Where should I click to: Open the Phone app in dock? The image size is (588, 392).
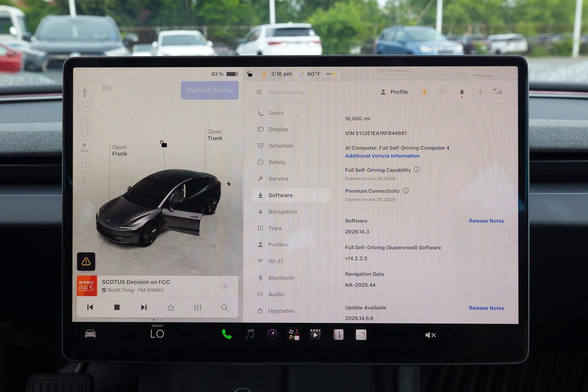(226, 334)
